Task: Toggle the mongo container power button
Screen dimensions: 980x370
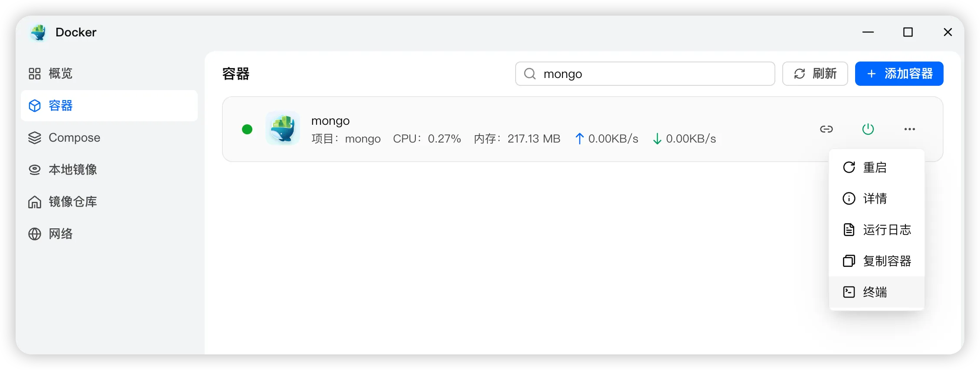Action: [868, 129]
